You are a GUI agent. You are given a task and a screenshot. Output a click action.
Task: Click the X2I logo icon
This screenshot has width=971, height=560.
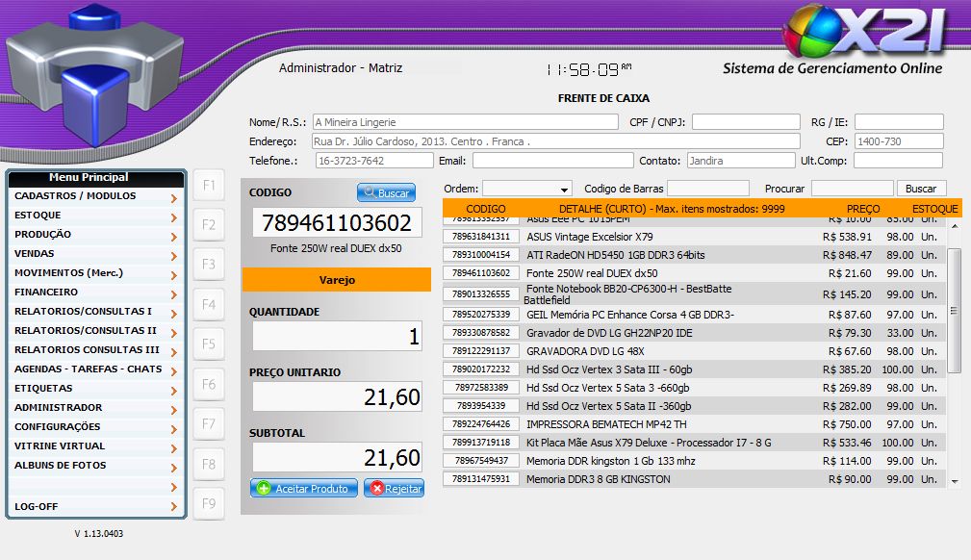click(863, 34)
